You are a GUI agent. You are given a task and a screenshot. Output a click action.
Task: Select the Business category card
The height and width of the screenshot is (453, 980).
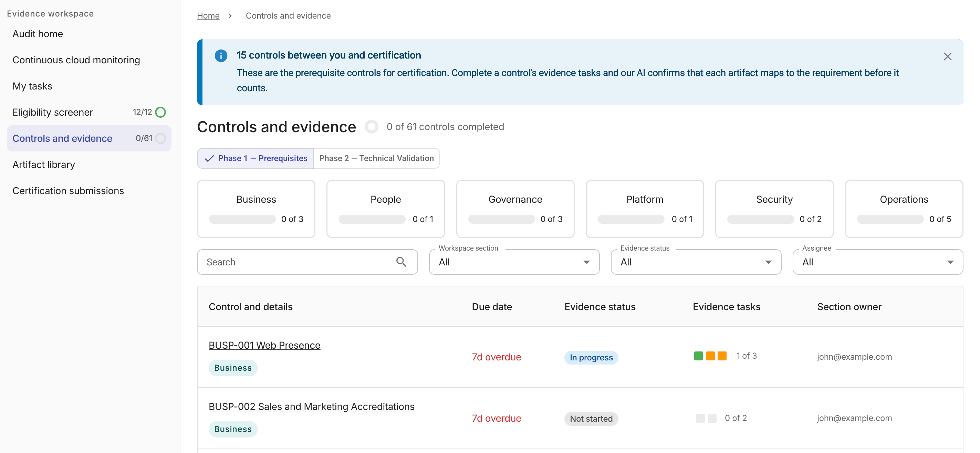[x=256, y=209]
